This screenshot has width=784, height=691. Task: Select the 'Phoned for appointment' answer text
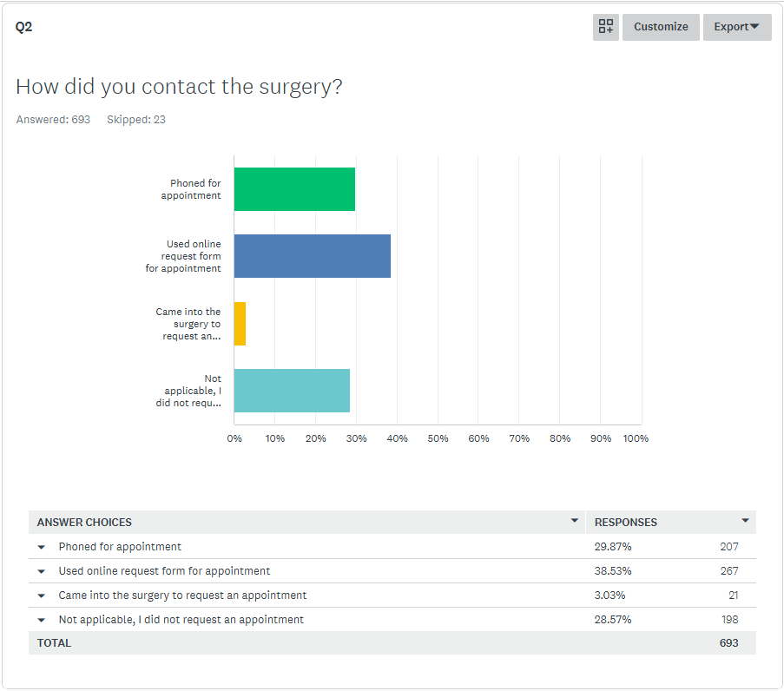tap(120, 547)
